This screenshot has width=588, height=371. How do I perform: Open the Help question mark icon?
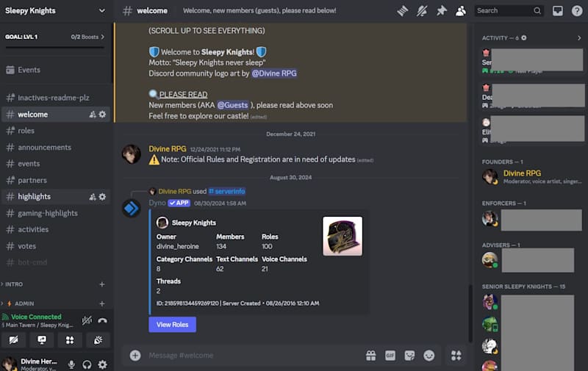577,10
